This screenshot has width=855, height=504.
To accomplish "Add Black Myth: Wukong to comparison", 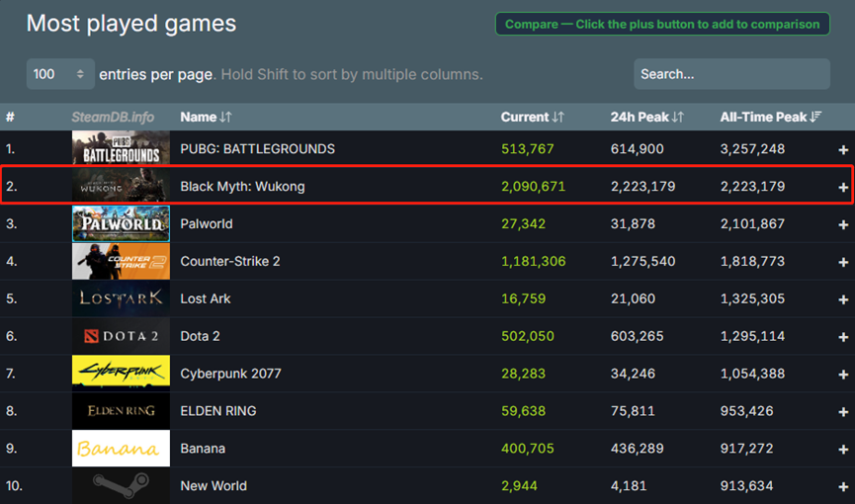I will [x=843, y=187].
